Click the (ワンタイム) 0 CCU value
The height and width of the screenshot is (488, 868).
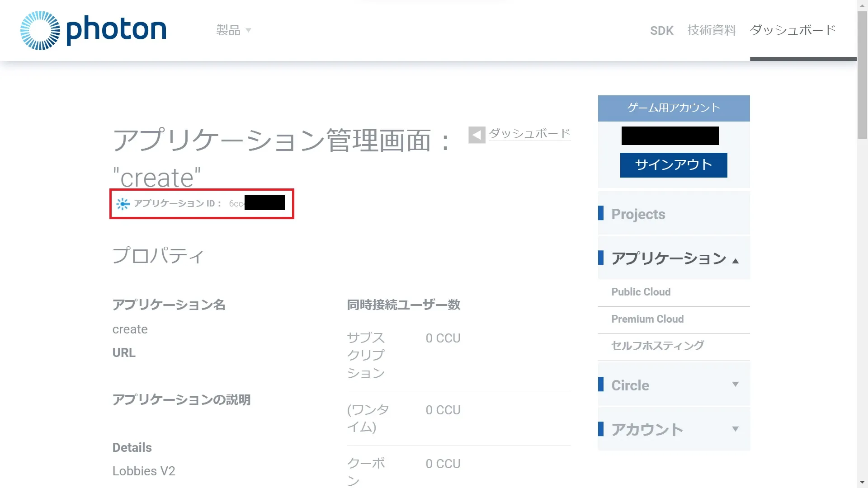[x=443, y=410]
